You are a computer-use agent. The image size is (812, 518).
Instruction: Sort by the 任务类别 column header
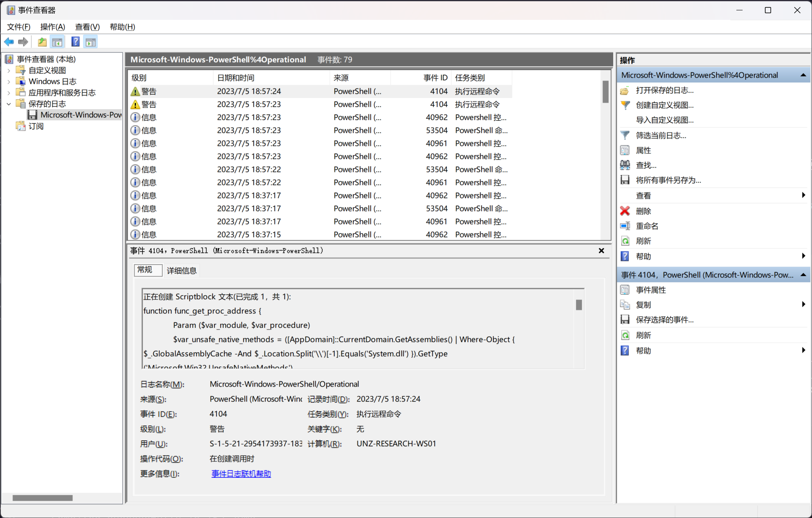click(x=481, y=78)
